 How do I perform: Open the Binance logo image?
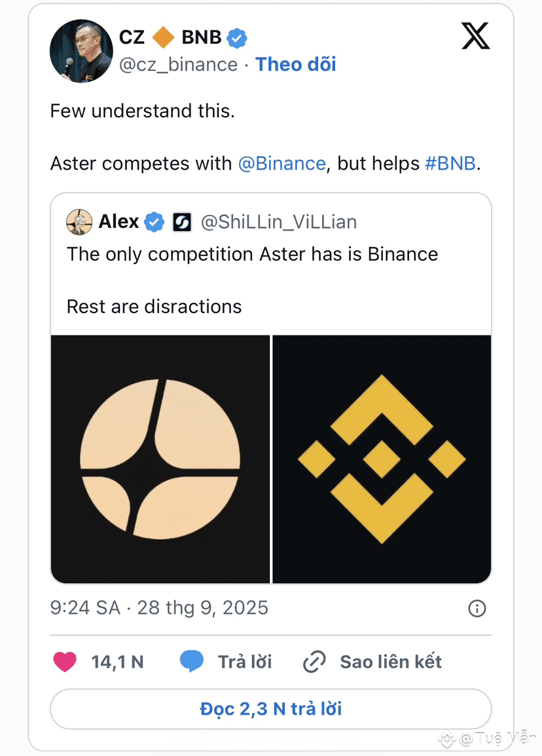pos(382,459)
